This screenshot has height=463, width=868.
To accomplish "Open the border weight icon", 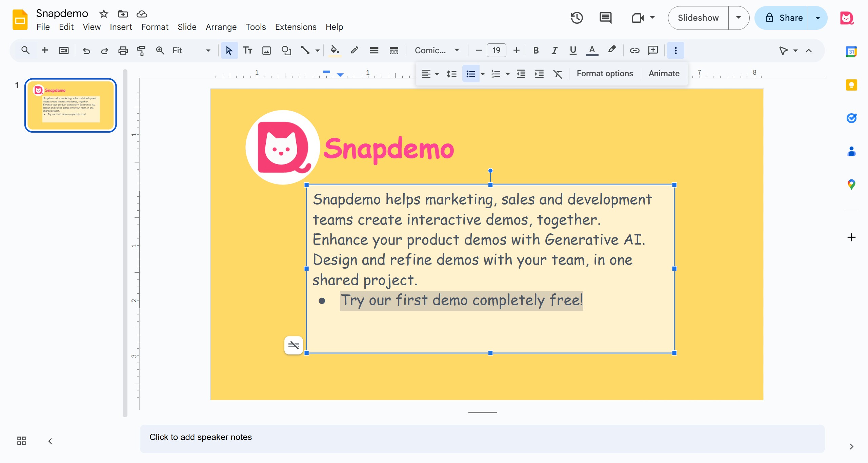I will coord(374,51).
